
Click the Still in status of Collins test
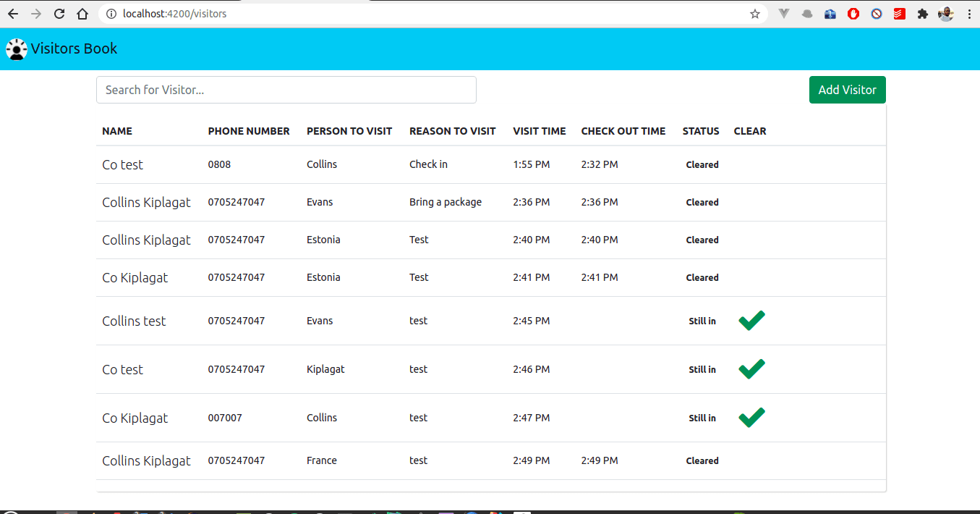click(x=702, y=321)
